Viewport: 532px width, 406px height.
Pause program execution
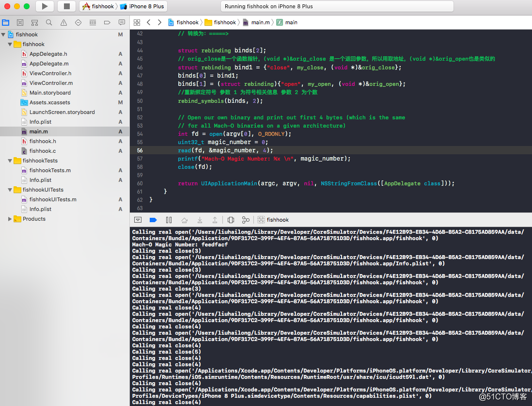[169, 220]
